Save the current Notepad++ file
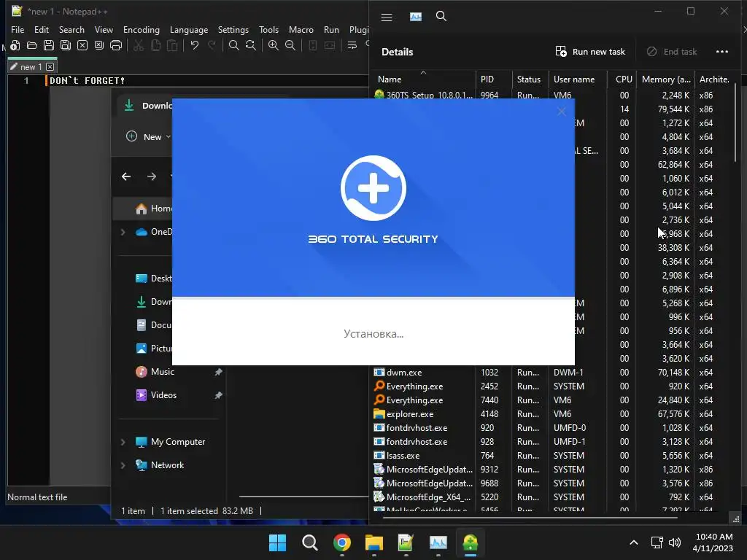Screen dimensions: 747x560 (x=49, y=45)
